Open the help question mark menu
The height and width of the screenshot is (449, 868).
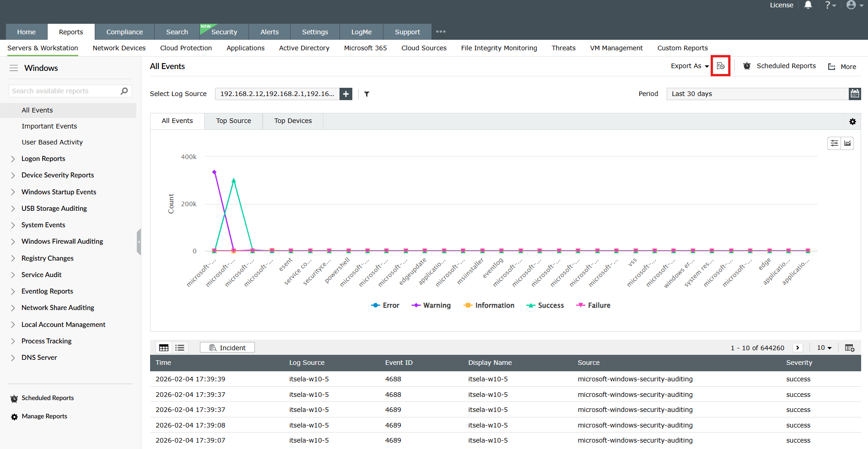tap(830, 5)
